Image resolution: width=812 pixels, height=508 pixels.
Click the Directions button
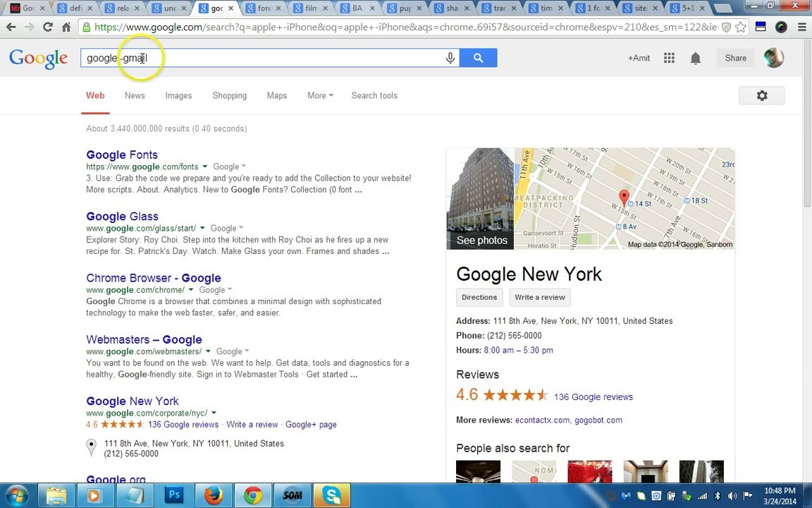pos(479,298)
